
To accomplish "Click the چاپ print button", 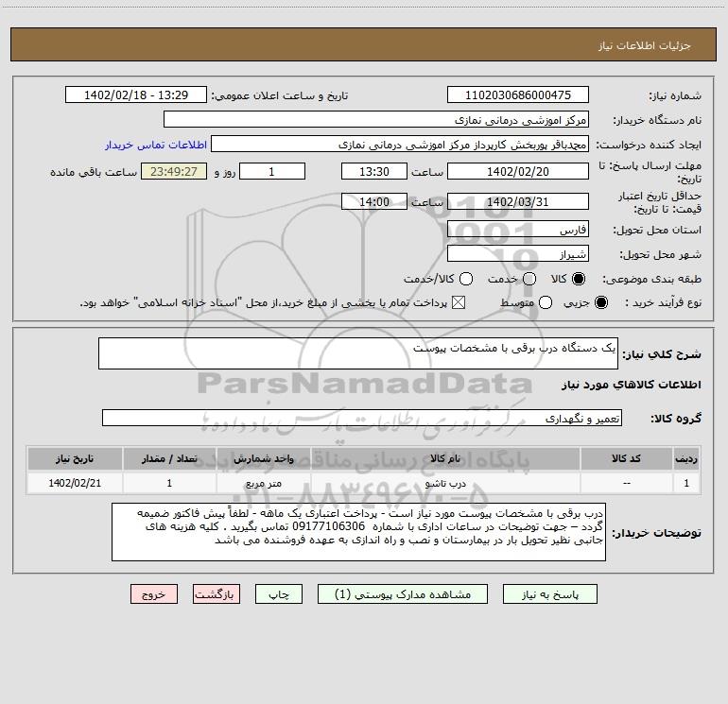I will (x=279, y=594).
